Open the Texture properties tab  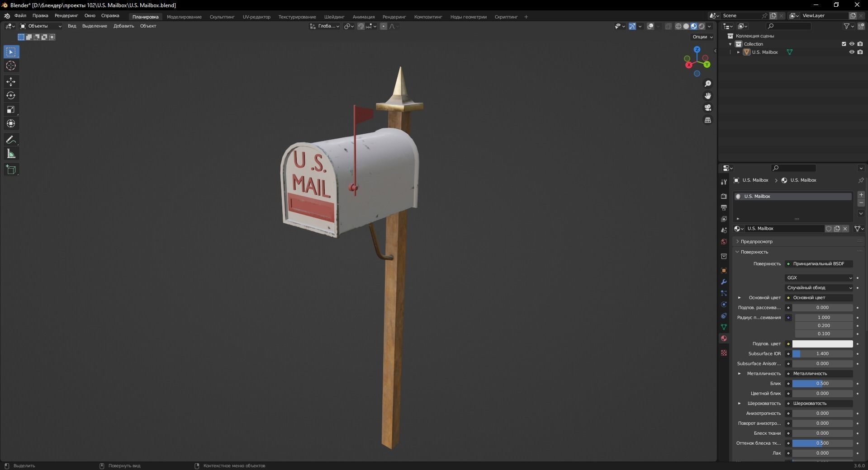click(724, 352)
